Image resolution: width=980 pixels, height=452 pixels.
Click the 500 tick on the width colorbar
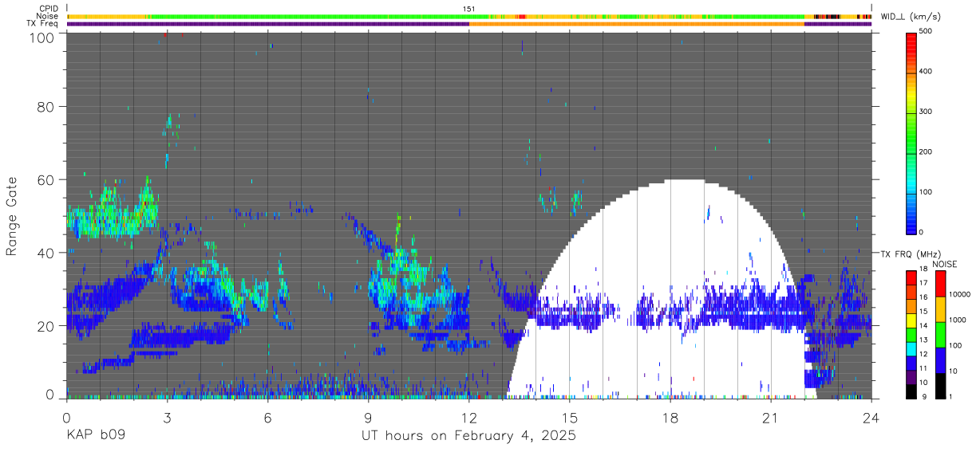pos(926,32)
